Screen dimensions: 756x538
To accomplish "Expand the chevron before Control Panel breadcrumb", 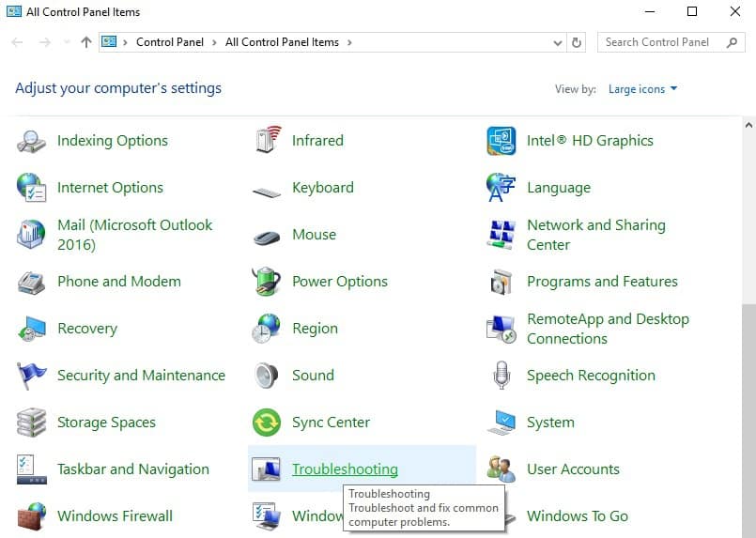I will coord(125,42).
